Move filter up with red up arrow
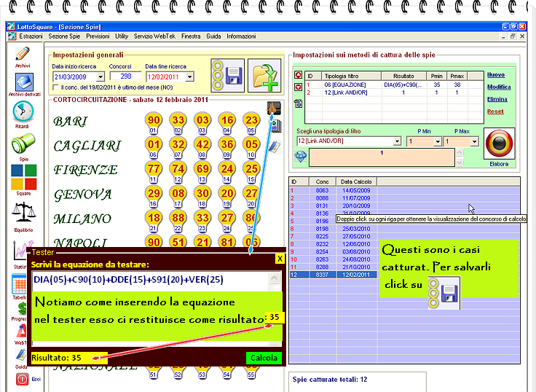 pyautogui.click(x=298, y=75)
